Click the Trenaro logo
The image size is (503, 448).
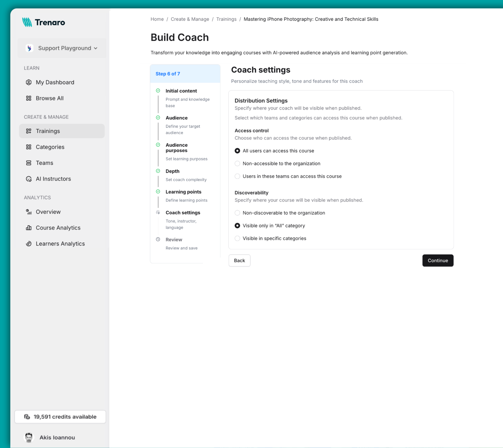tap(44, 22)
